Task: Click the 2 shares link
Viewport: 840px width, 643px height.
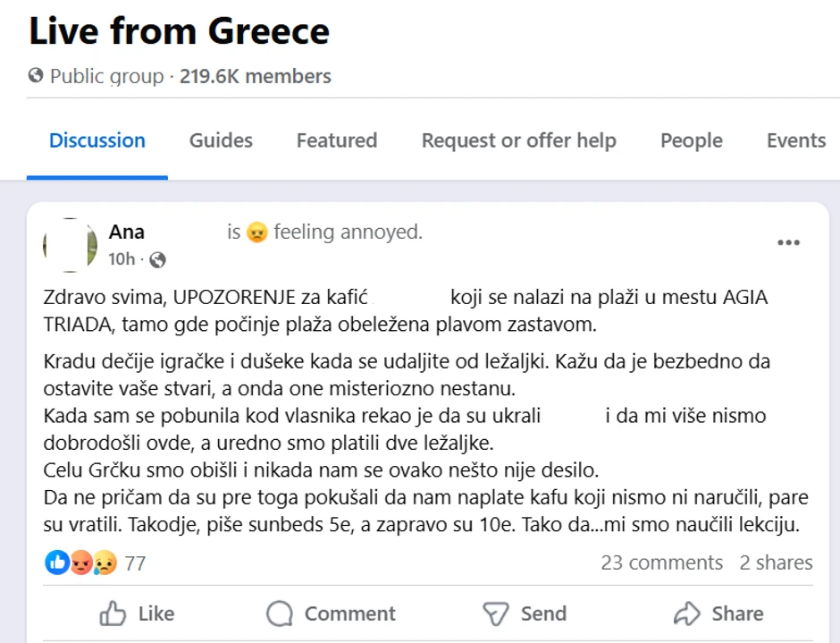Action: click(776, 563)
